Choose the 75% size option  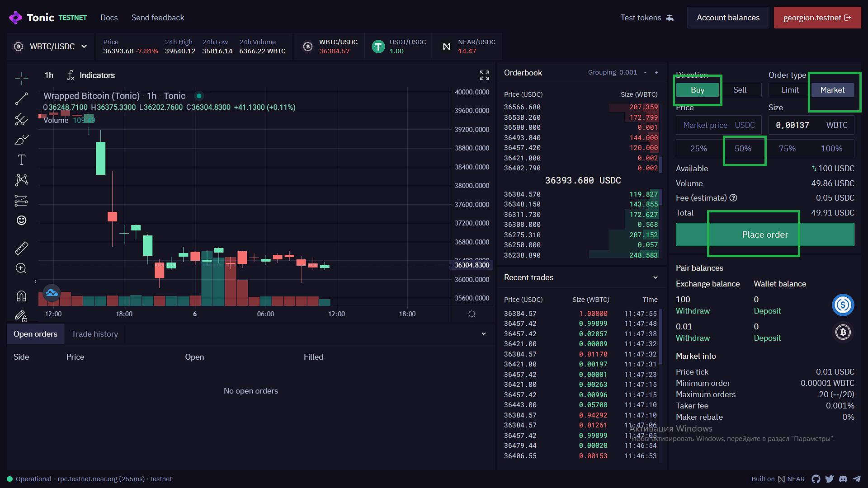(x=787, y=149)
